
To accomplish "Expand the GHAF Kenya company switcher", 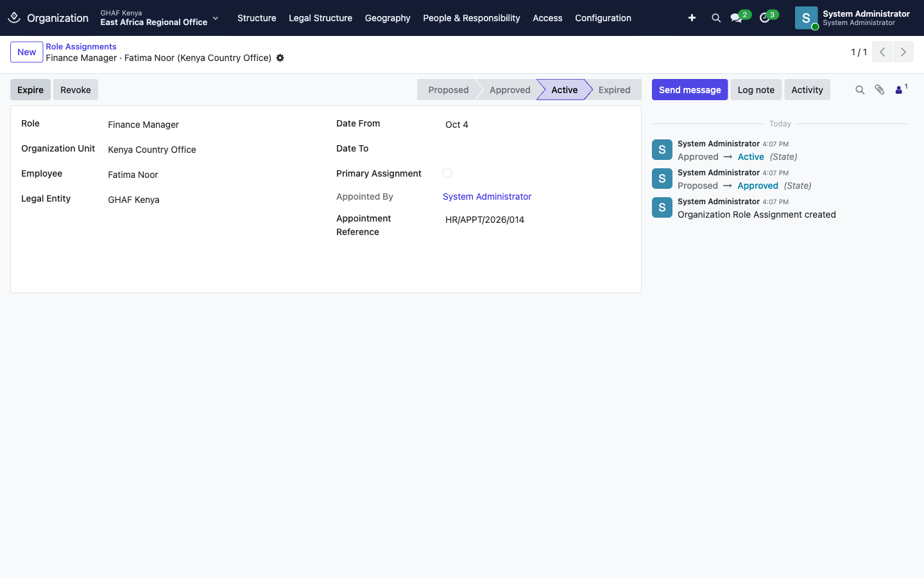I will click(159, 18).
